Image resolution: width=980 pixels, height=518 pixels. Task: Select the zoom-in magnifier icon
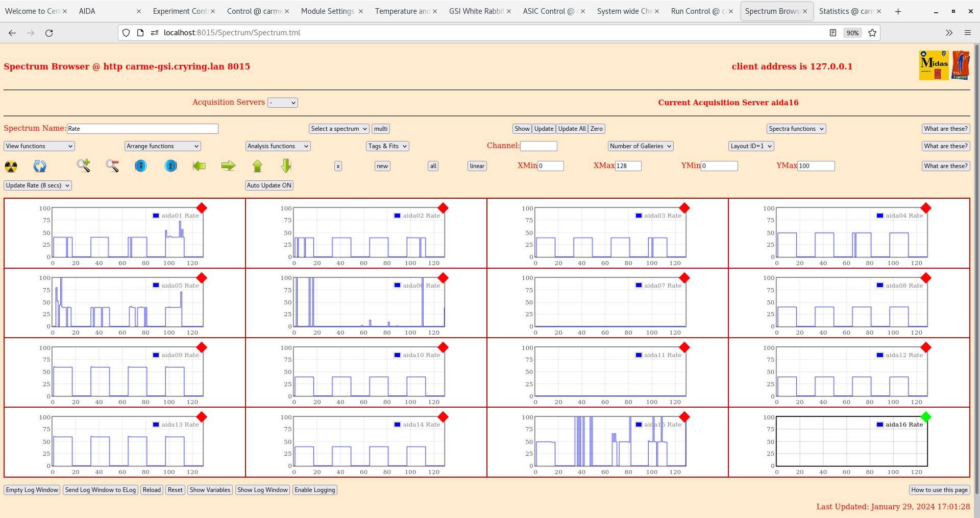pyautogui.click(x=84, y=166)
